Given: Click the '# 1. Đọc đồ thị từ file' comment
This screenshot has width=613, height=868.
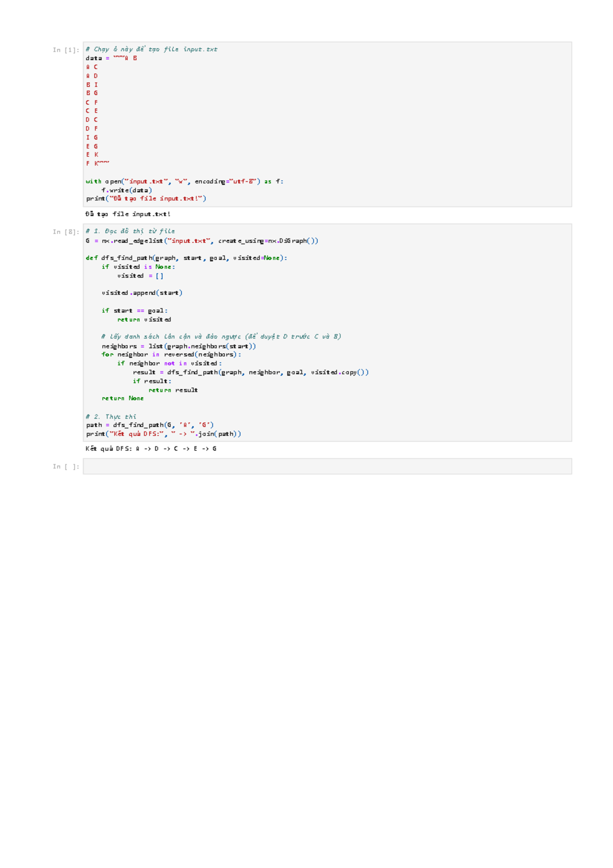Looking at the screenshot, I should point(130,231).
